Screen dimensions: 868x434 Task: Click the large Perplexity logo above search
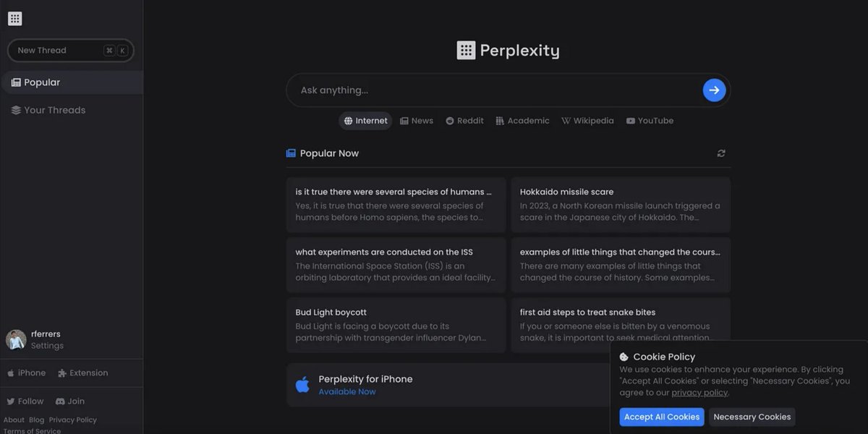(x=509, y=50)
